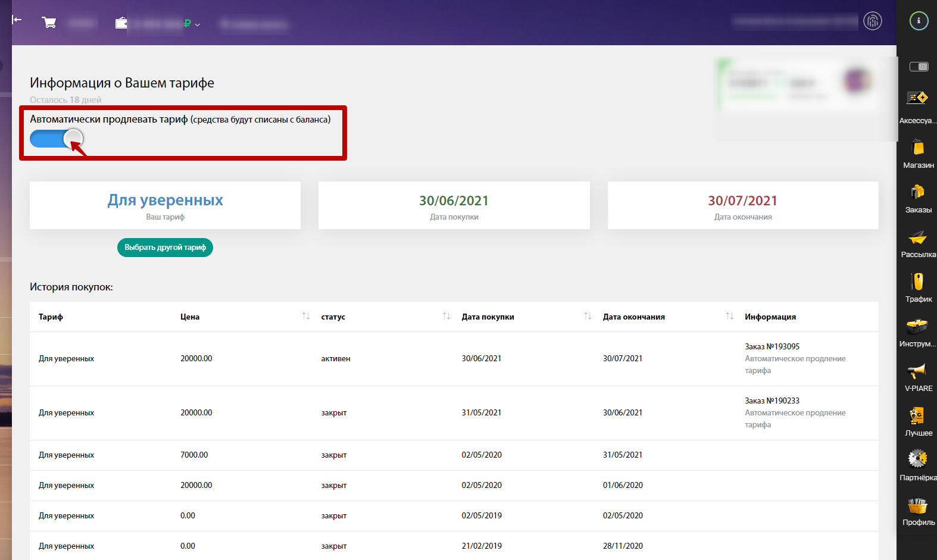Sort table by Дата окончания column
This screenshot has height=560, width=937.
(729, 316)
